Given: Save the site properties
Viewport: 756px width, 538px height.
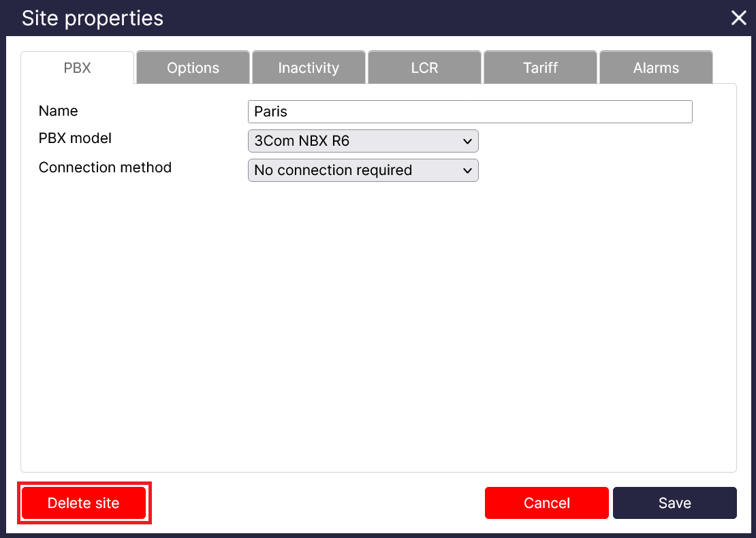Looking at the screenshot, I should (674, 503).
